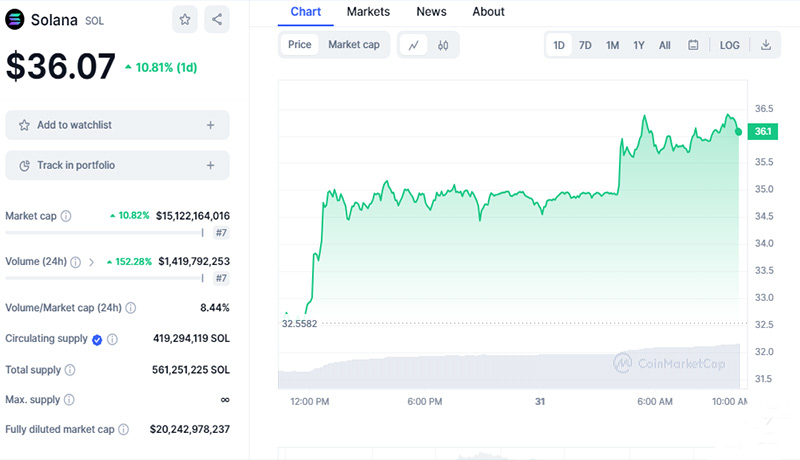800x460 pixels.
Task: Click info icon next to Market cap
Action: tap(66, 216)
